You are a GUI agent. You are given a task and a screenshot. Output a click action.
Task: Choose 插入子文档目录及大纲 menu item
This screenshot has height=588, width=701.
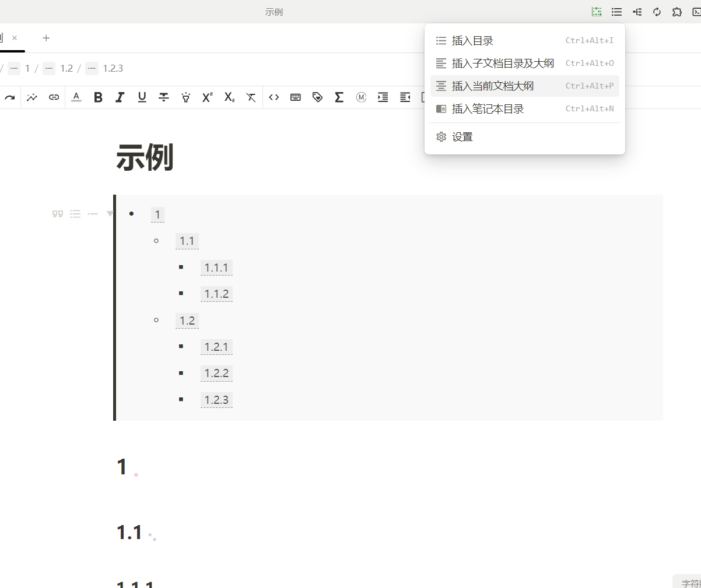click(x=525, y=63)
